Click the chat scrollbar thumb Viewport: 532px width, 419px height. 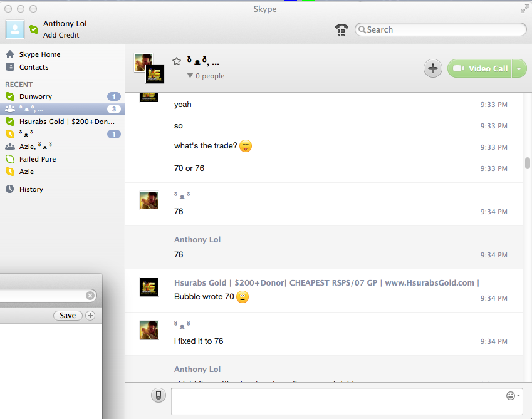tap(528, 163)
